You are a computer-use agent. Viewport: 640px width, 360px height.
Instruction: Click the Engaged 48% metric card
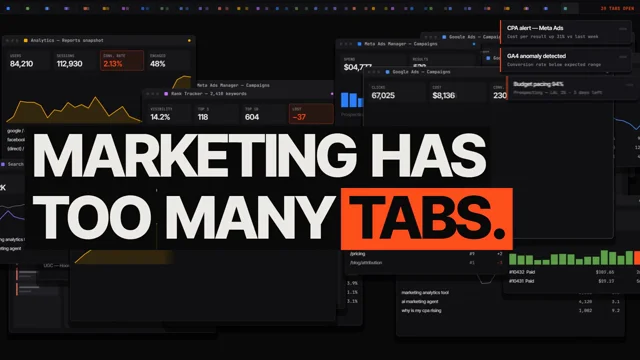168,60
